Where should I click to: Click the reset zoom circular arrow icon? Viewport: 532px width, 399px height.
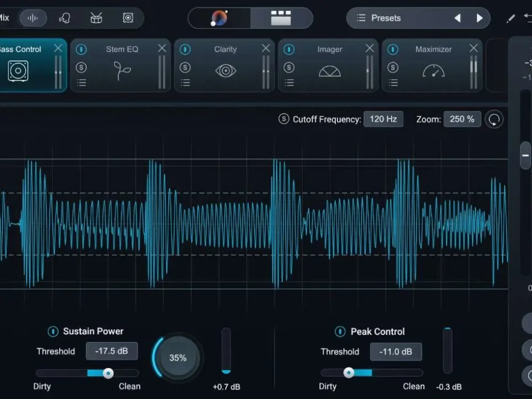[x=494, y=119]
